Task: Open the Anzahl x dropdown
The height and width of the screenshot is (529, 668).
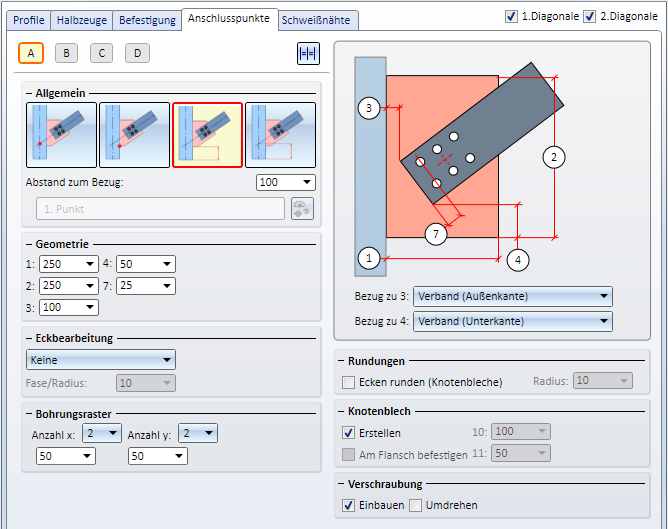Action: [x=102, y=433]
